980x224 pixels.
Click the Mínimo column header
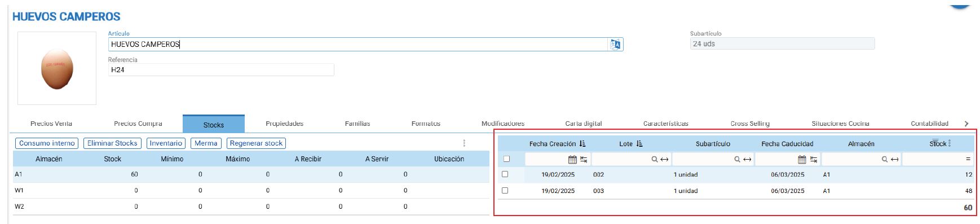click(172, 159)
